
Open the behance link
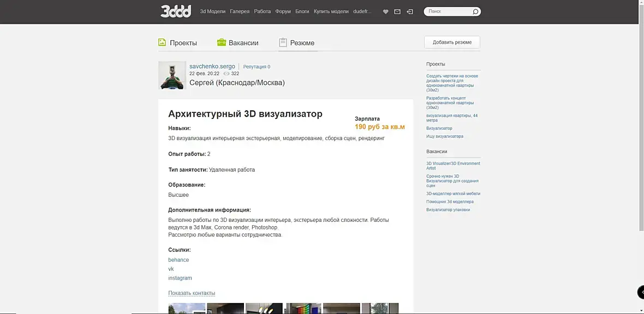pyautogui.click(x=178, y=260)
